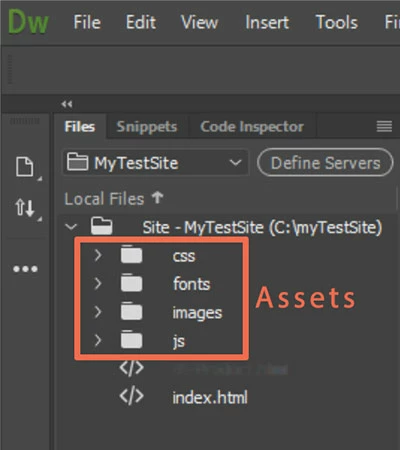
Task: Click the file transfer up-down arrows icon
Action: pos(25,207)
